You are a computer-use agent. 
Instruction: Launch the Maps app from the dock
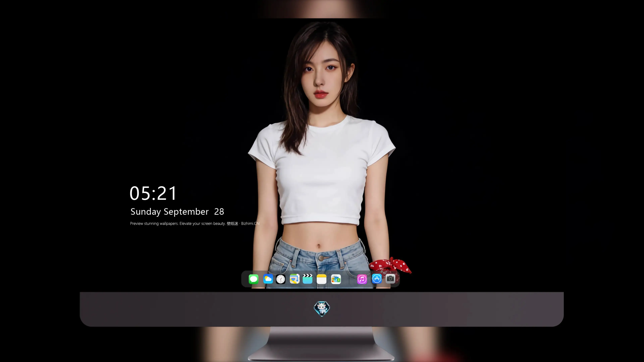tap(294, 279)
